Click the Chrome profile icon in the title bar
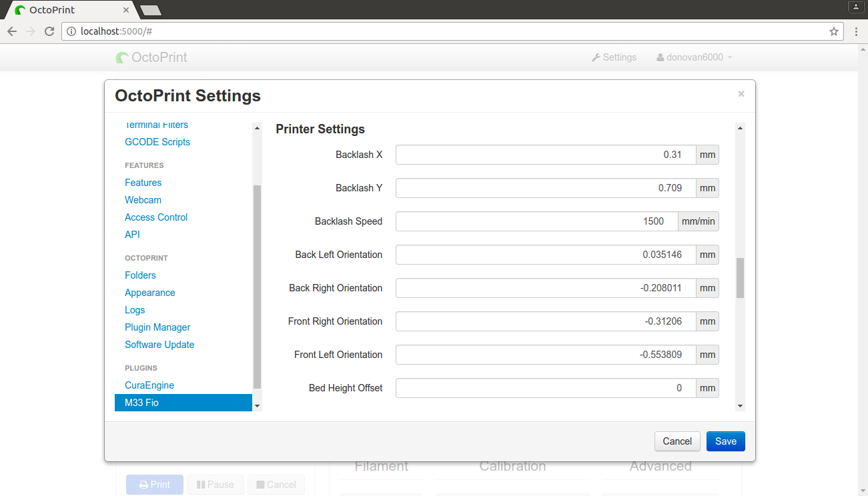Image resolution: width=868 pixels, height=496 pixels. click(856, 7)
